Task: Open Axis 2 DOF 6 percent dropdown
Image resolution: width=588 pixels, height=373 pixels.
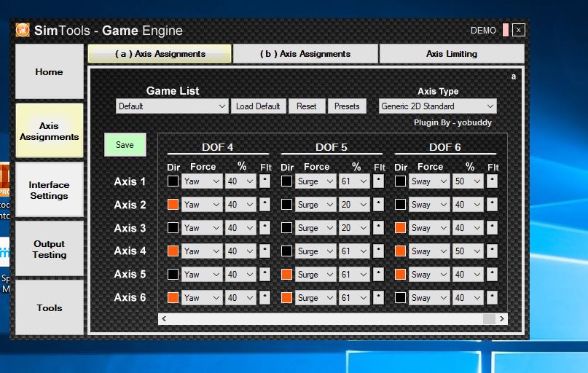Action: 468,204
